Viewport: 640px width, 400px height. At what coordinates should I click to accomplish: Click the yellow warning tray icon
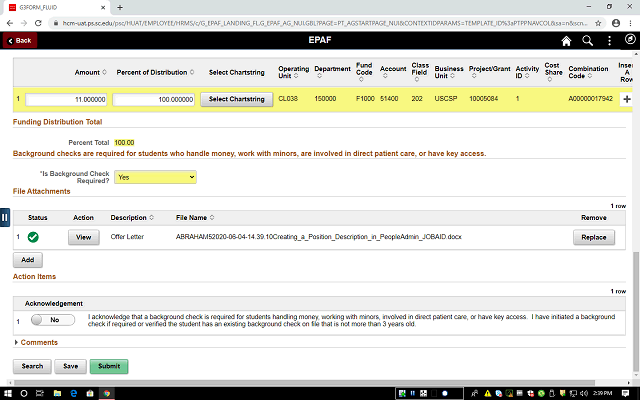[x=487, y=393]
